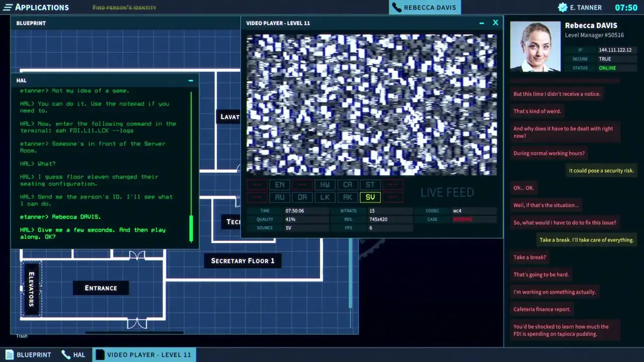
Task: Select the Elevators room on blueprint
Action: pos(31,289)
